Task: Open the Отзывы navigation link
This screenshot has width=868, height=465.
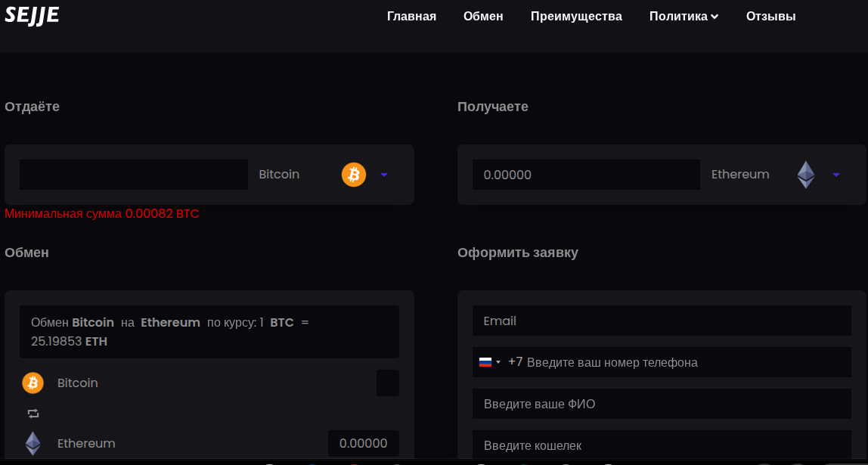Action: point(770,16)
